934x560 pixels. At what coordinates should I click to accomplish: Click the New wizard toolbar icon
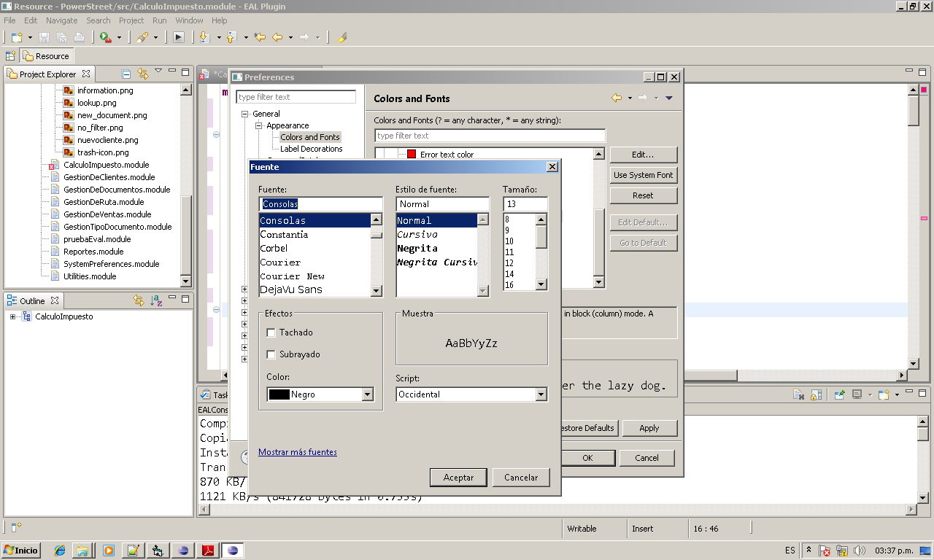click(x=17, y=37)
